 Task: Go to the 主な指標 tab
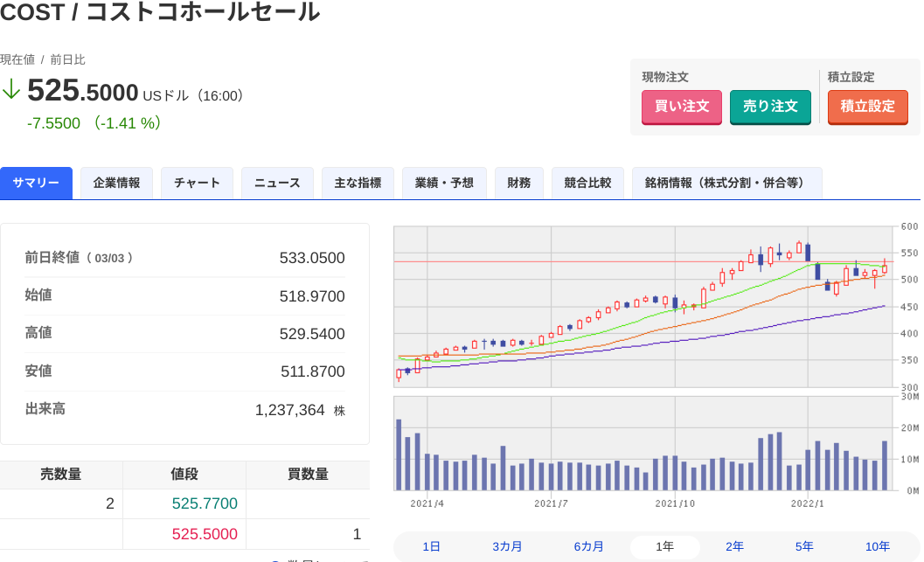point(358,184)
